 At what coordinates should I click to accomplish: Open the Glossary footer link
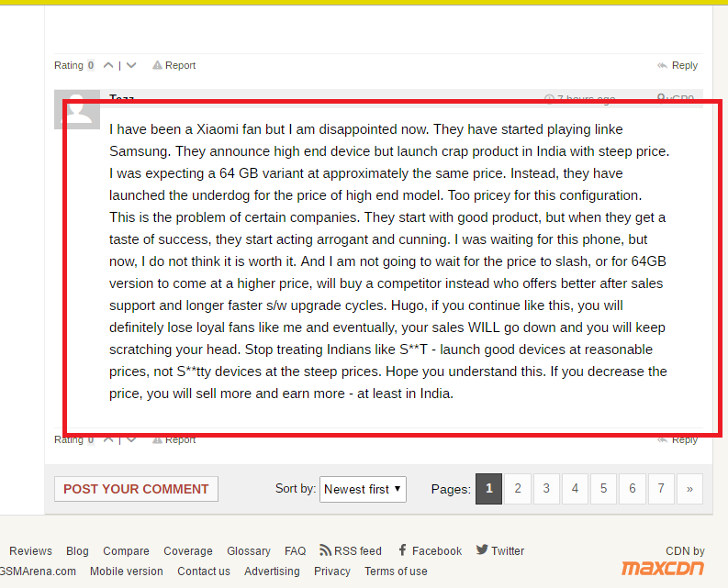coord(249,550)
